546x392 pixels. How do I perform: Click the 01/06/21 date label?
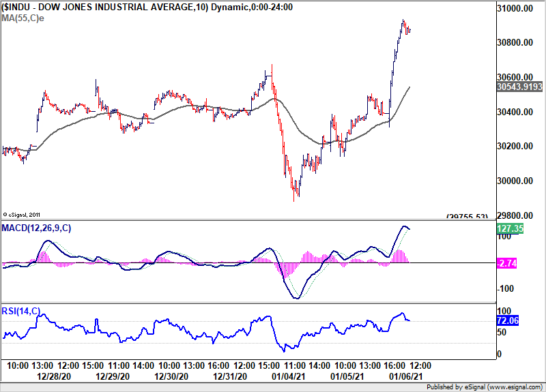[x=405, y=376]
